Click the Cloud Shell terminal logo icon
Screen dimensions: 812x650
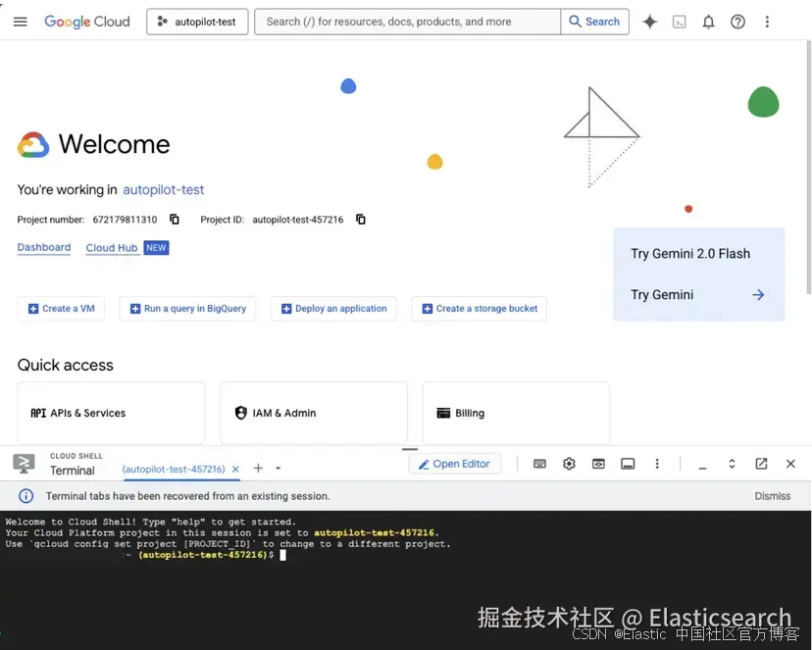(24, 464)
